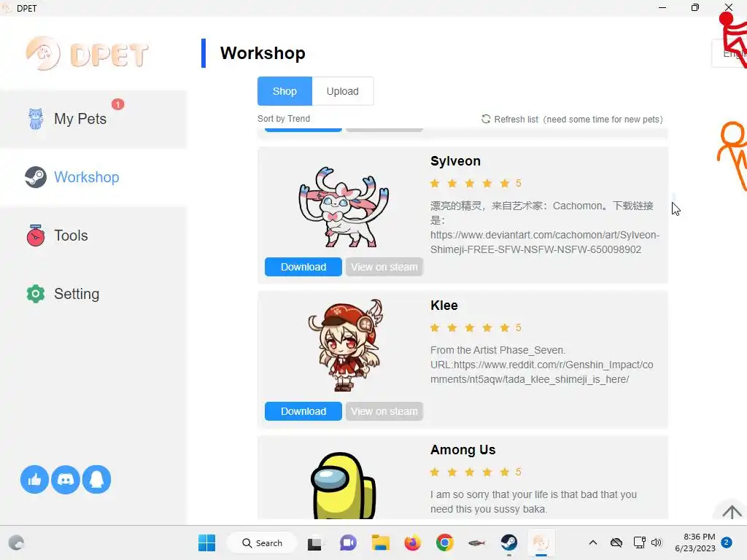The image size is (747, 560).
Task: Click the Refresh list icon
Action: (485, 119)
